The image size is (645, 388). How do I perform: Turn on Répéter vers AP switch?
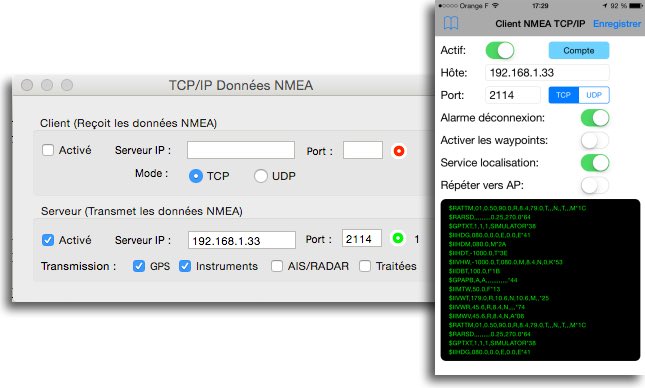click(x=595, y=185)
